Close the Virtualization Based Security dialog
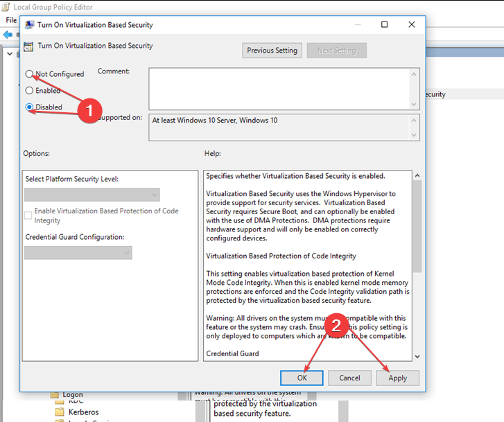The height and width of the screenshot is (422, 504). [x=411, y=24]
